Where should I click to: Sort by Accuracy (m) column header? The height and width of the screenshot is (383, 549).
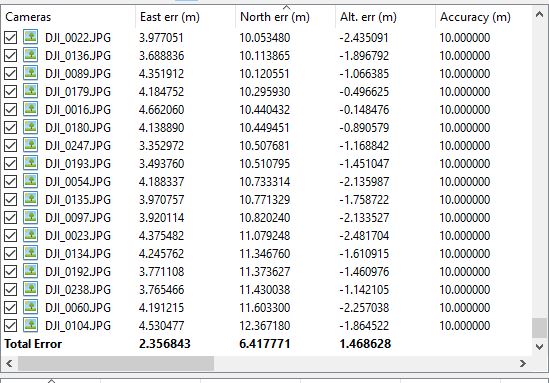[483, 17]
